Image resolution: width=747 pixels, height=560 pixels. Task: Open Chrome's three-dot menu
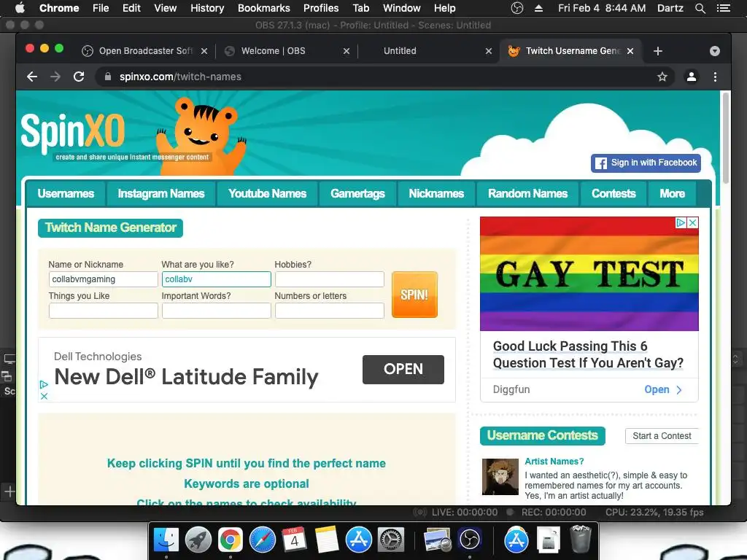tap(715, 77)
